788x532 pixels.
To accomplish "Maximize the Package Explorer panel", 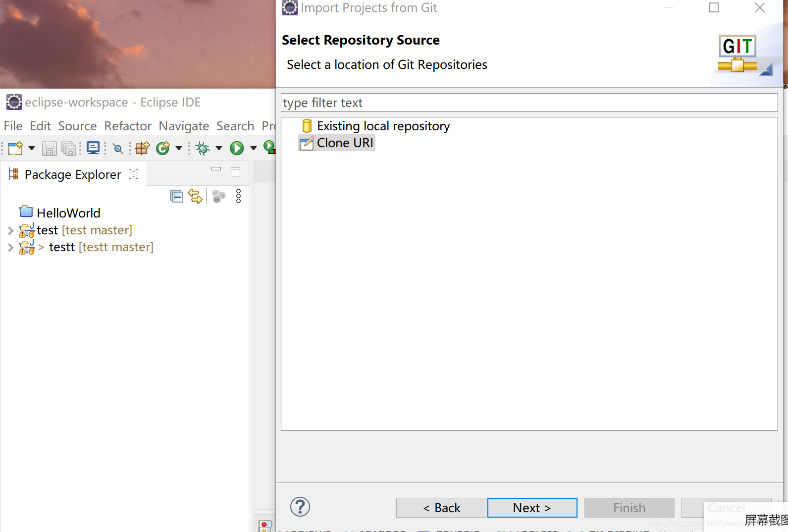I will point(236,171).
